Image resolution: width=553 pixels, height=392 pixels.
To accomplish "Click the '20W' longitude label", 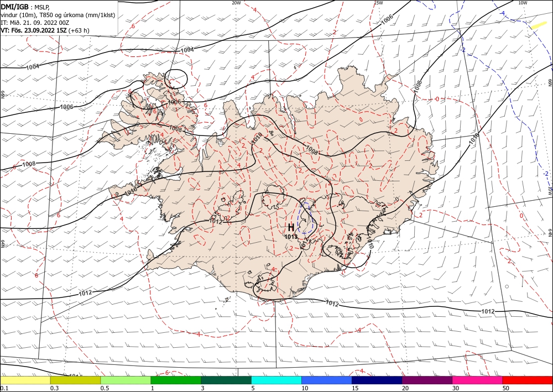I will 236,3.
